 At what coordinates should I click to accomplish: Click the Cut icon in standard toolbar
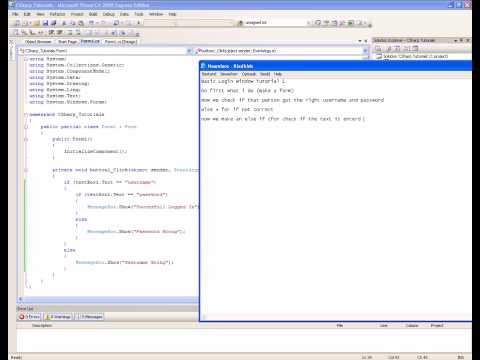(x=64, y=23)
